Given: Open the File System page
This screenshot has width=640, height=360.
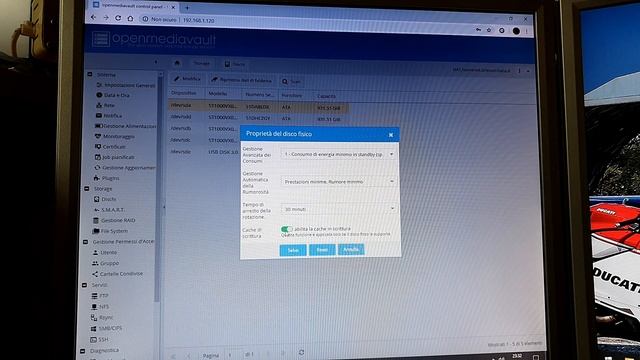Looking at the screenshot, I should tap(110, 231).
